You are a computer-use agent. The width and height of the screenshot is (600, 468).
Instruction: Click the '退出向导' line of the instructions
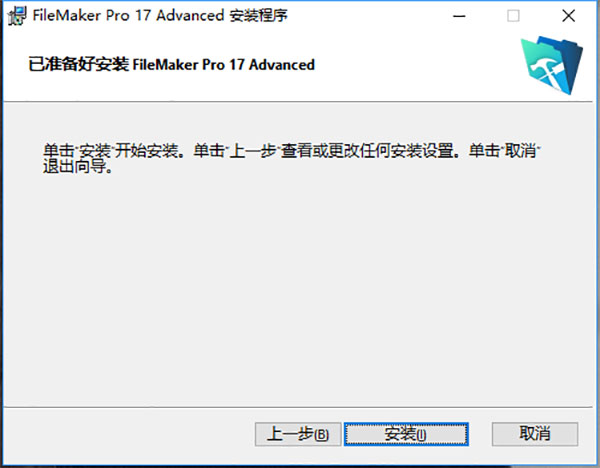click(78, 167)
